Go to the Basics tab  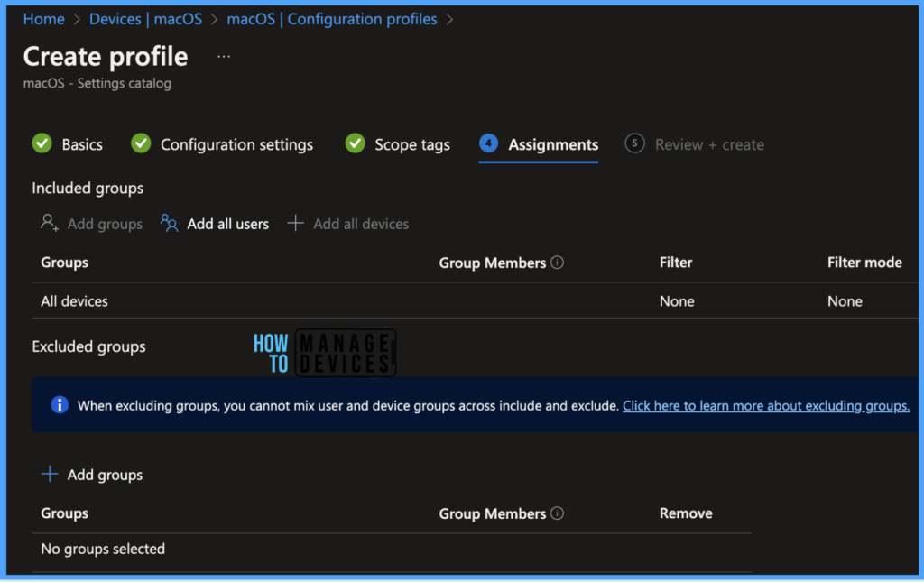(x=82, y=144)
